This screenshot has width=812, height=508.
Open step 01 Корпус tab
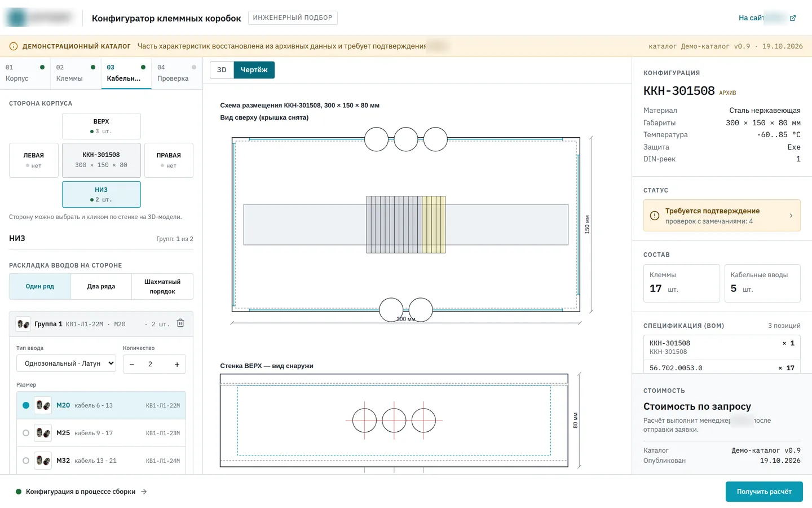[x=25, y=73]
